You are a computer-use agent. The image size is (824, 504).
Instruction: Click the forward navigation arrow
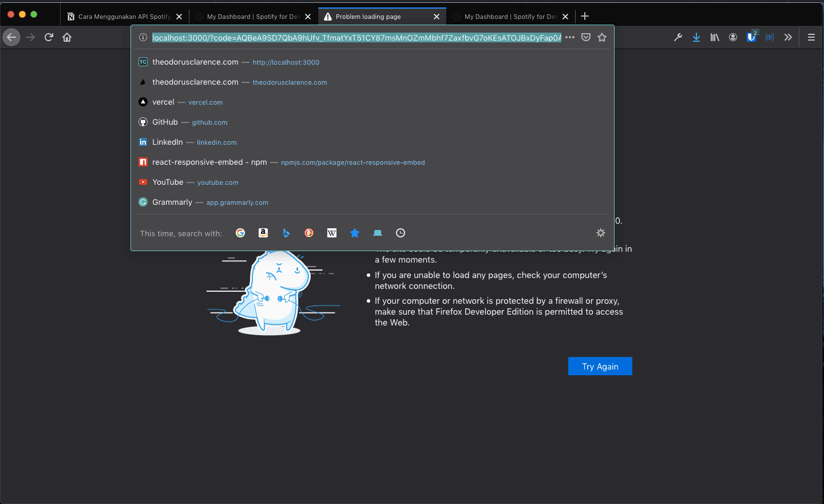[x=30, y=37]
